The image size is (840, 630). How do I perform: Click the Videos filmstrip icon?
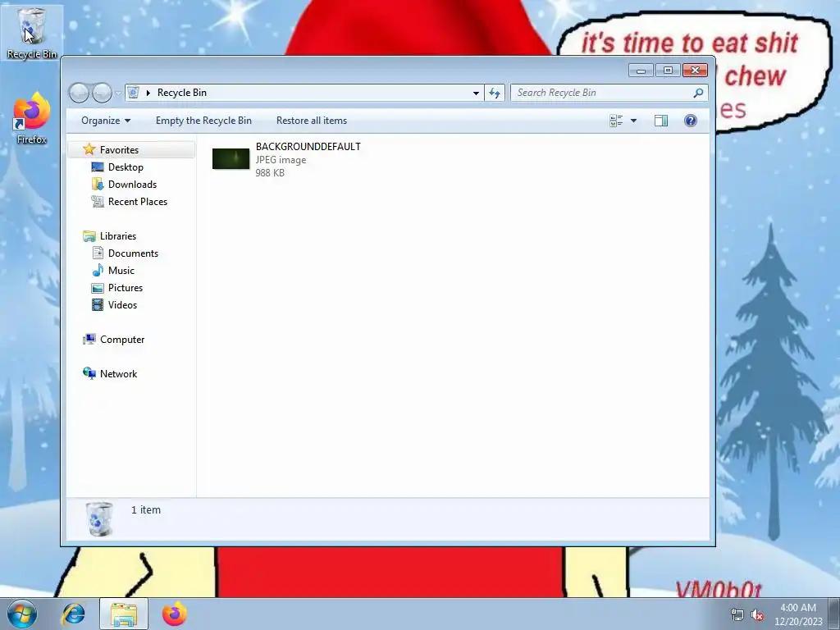pos(98,305)
